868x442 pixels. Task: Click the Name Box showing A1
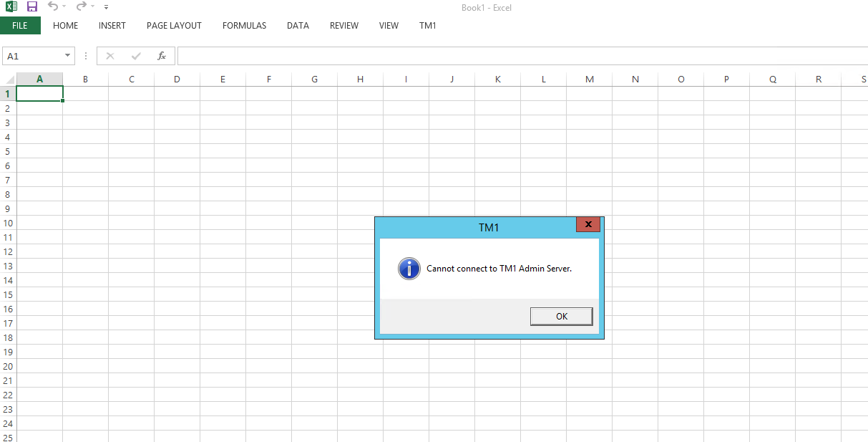pyautogui.click(x=33, y=56)
